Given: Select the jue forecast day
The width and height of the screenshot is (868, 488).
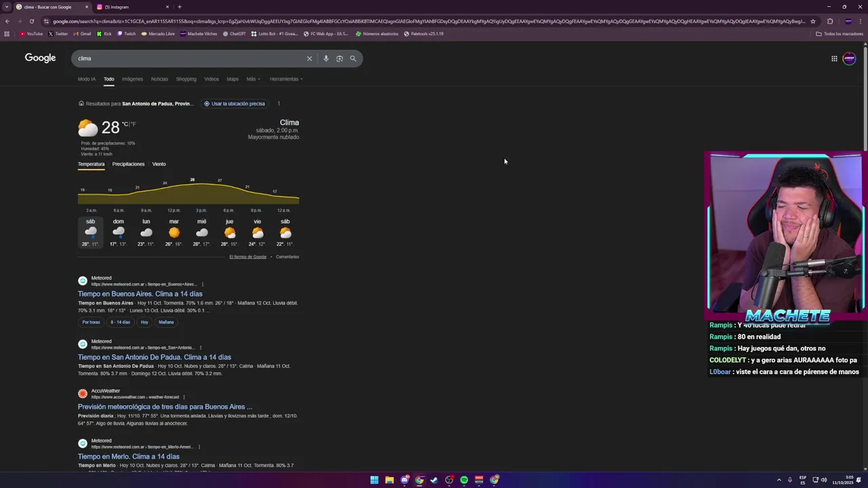Looking at the screenshot, I should pos(229,232).
